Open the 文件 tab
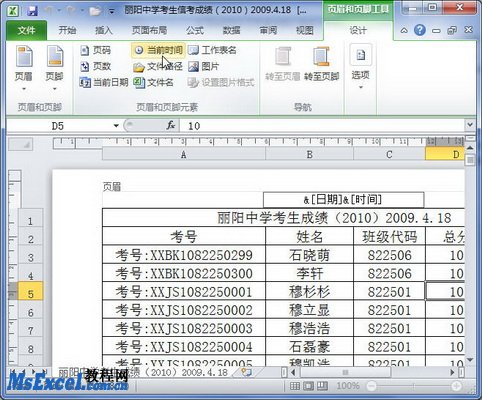Viewport: 482px width, 400px height. [26, 30]
